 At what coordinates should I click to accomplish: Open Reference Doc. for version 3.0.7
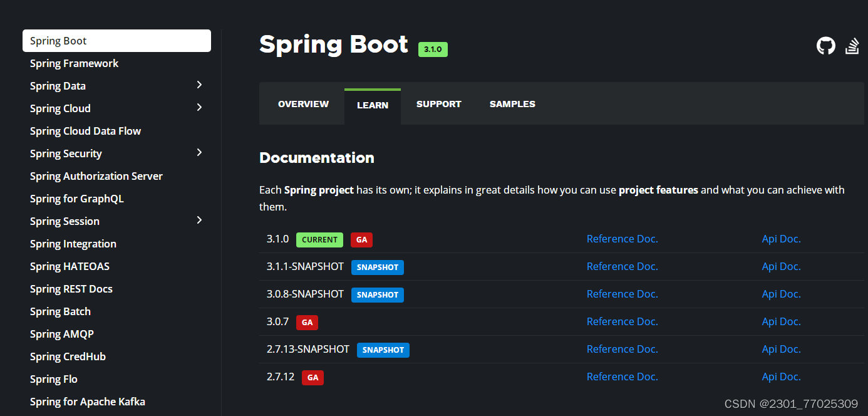pyautogui.click(x=622, y=321)
